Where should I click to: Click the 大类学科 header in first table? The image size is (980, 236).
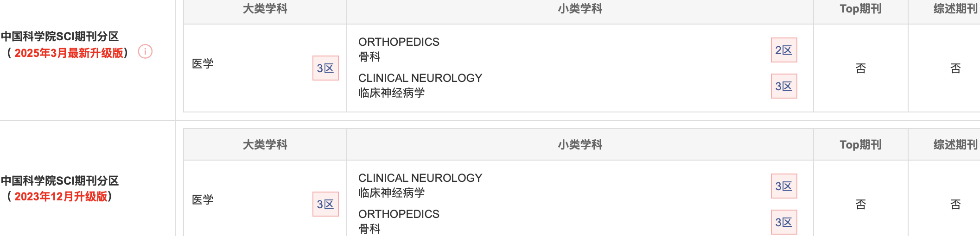[265, 9]
